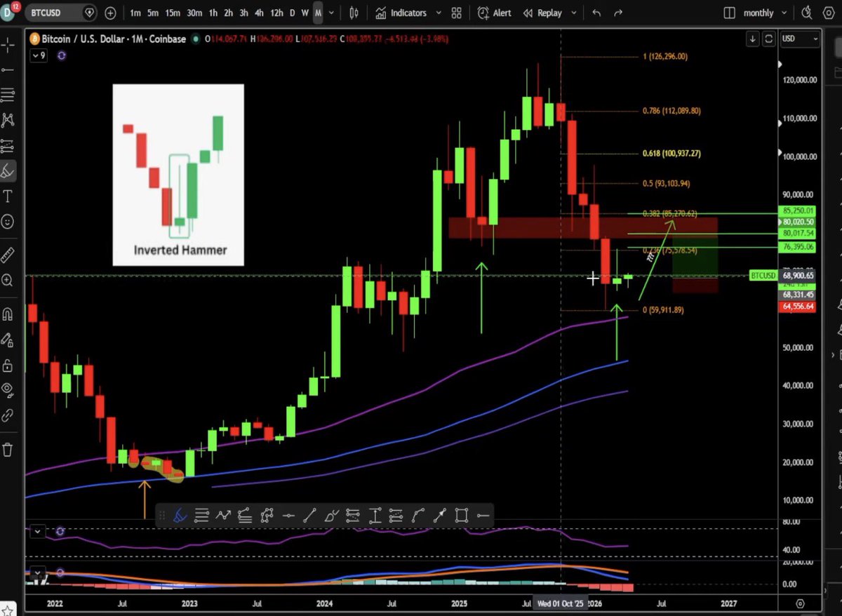Expand the timeframe interval dropdown arrow

point(331,13)
